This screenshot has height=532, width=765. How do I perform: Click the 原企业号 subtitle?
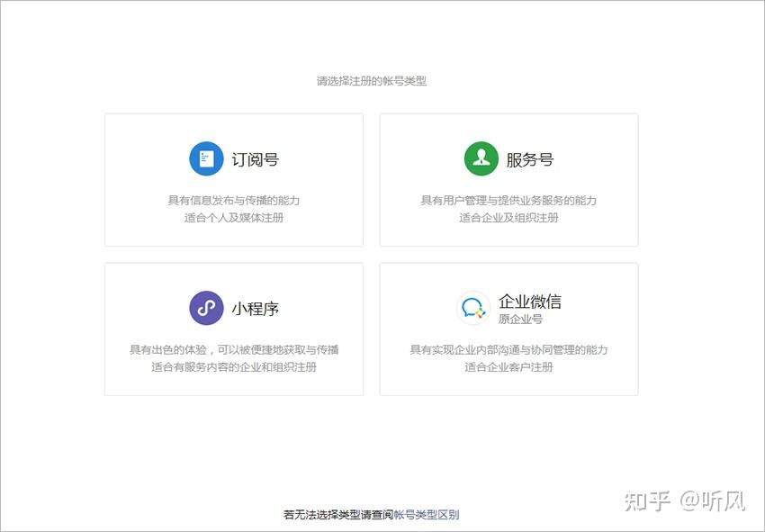(520, 320)
